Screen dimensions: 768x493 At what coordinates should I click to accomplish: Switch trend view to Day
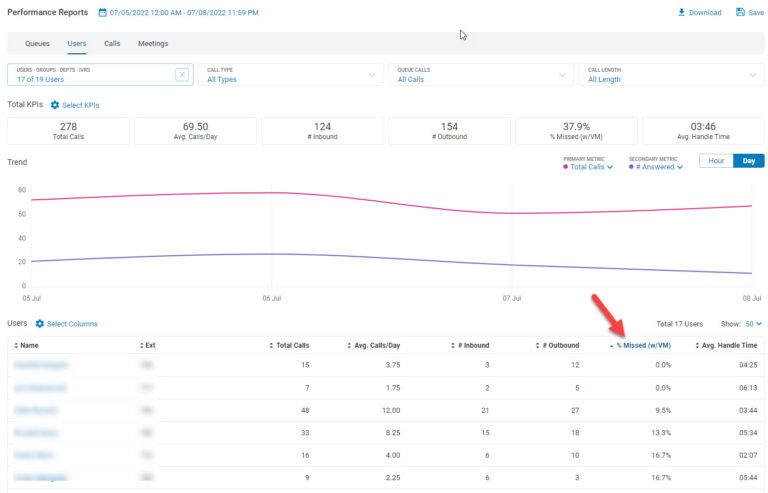748,161
